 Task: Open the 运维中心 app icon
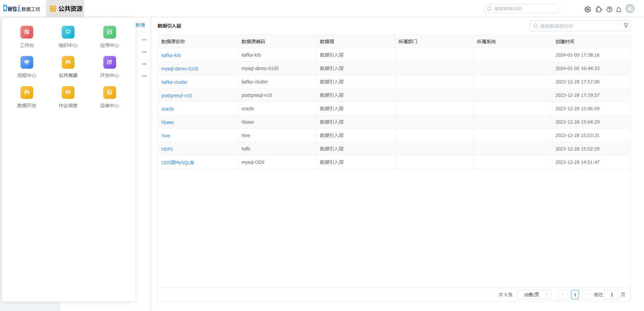point(109,93)
